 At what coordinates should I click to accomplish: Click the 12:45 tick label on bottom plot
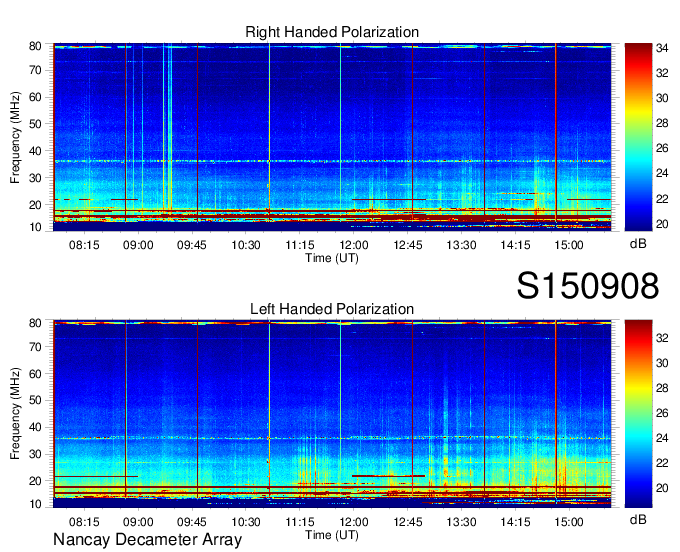pyautogui.click(x=408, y=522)
